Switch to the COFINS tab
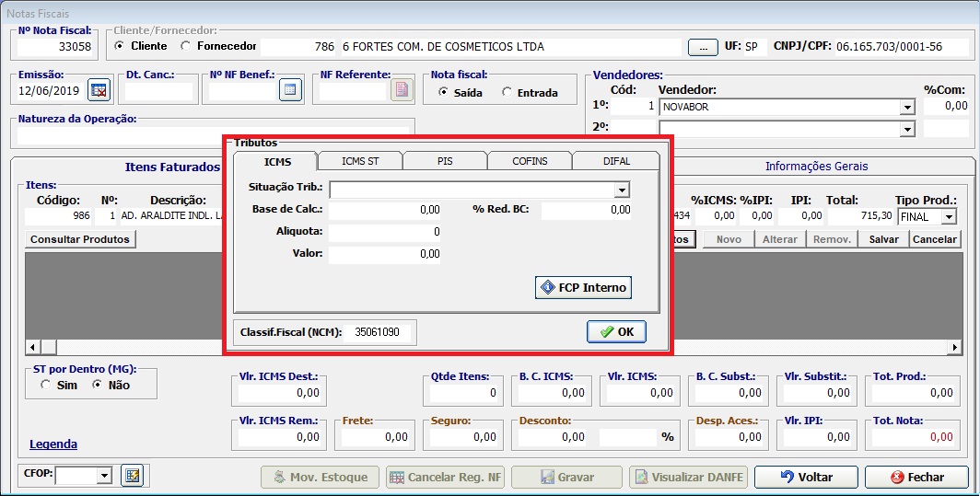Screen dimensions: 980x496 (x=530, y=161)
